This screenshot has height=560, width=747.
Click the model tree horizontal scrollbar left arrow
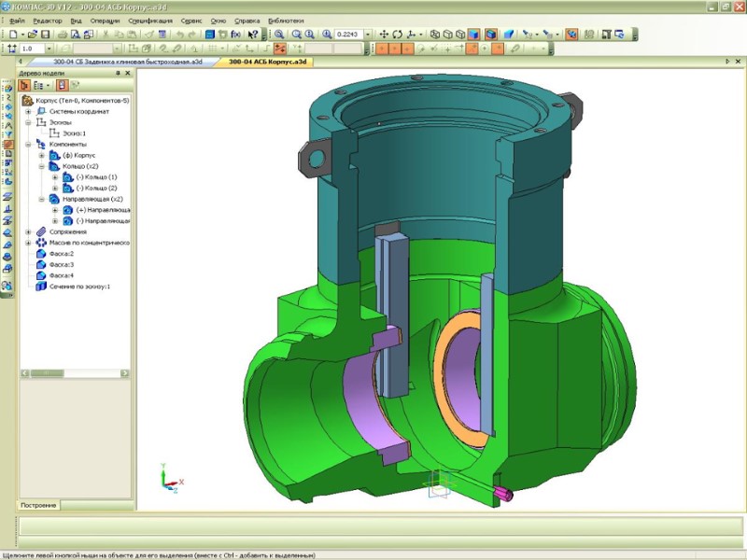[25, 373]
